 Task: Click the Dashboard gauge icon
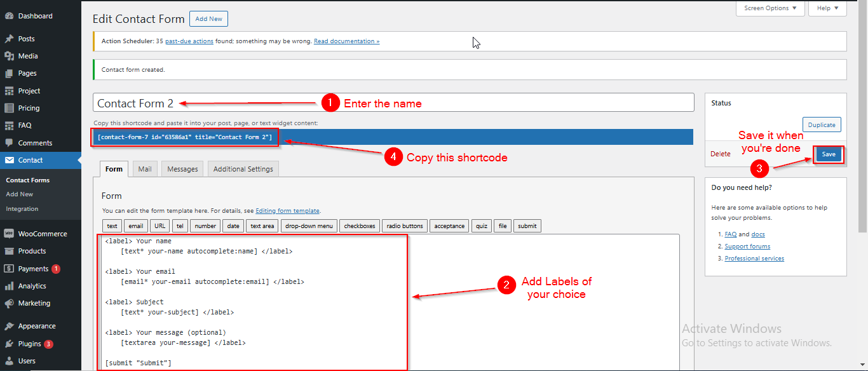coord(9,16)
